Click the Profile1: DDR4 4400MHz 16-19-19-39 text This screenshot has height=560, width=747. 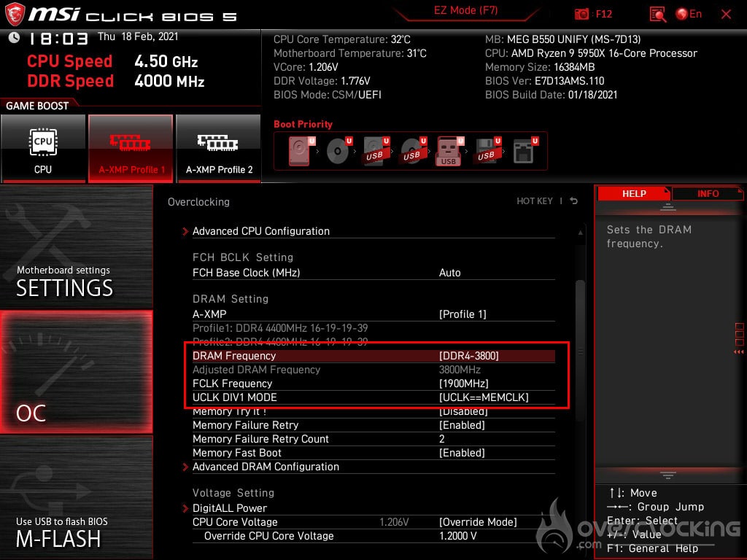tap(280, 328)
